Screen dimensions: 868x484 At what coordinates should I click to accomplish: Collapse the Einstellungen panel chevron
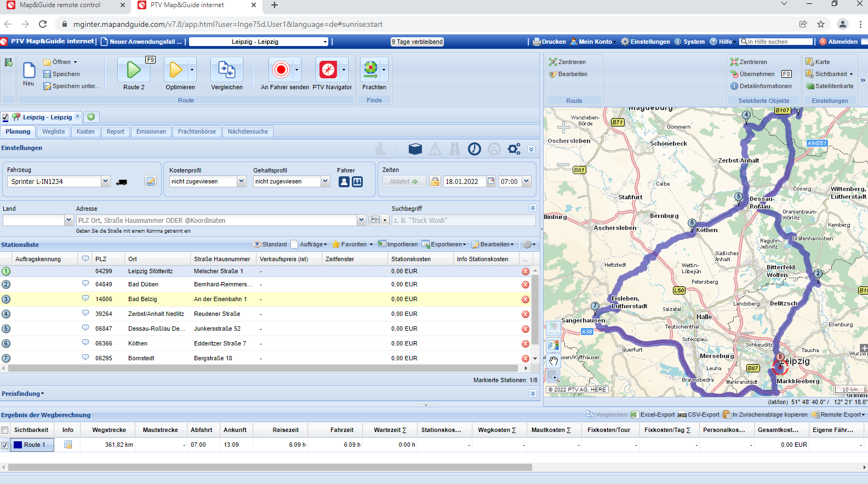[531, 149]
